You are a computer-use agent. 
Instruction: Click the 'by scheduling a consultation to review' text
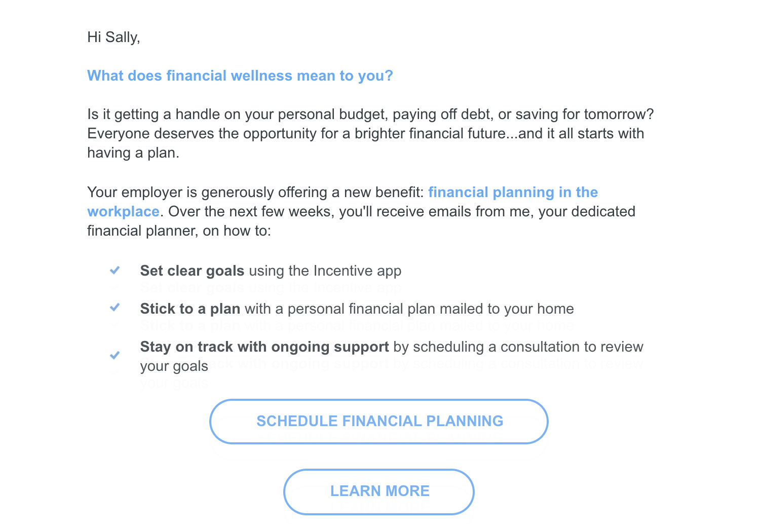518,347
